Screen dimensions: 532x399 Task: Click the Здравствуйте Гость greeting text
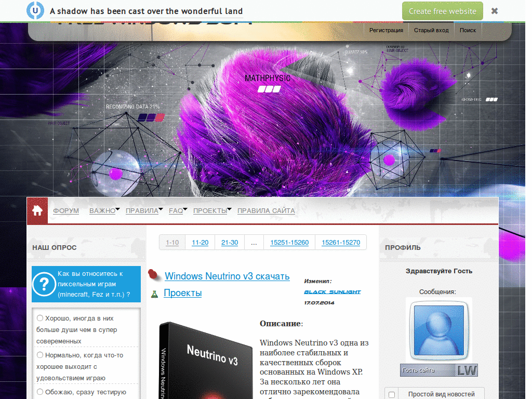tap(439, 271)
